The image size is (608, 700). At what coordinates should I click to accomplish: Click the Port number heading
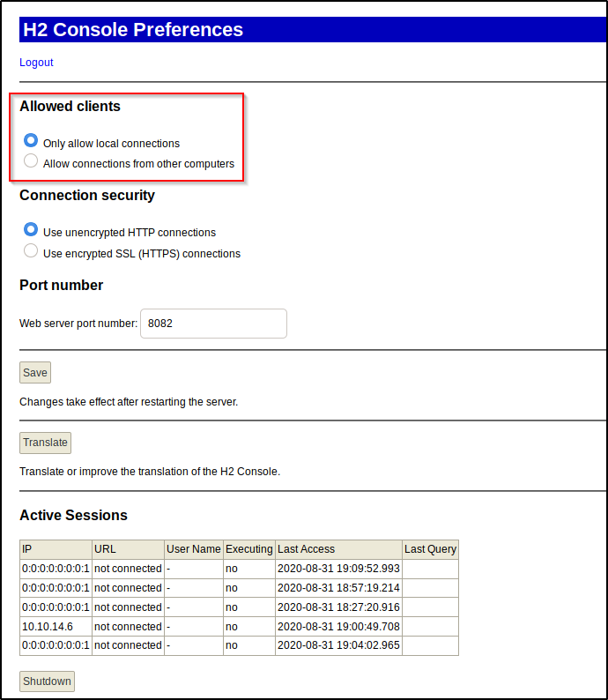(61, 286)
